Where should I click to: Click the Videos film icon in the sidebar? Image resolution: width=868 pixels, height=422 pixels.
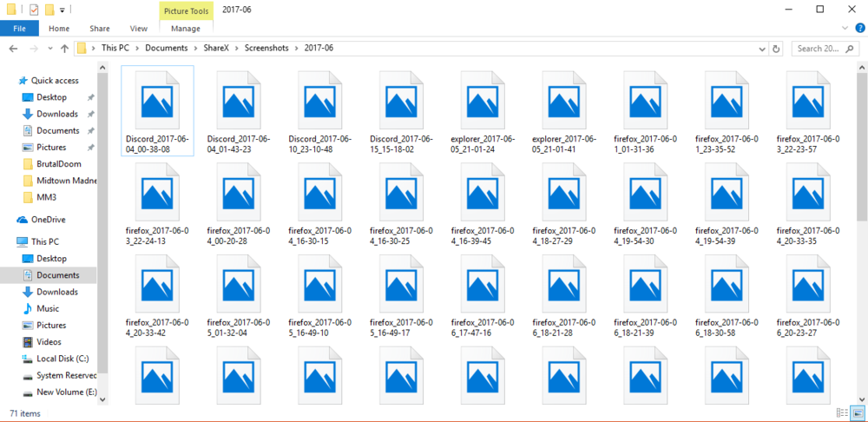coord(27,342)
